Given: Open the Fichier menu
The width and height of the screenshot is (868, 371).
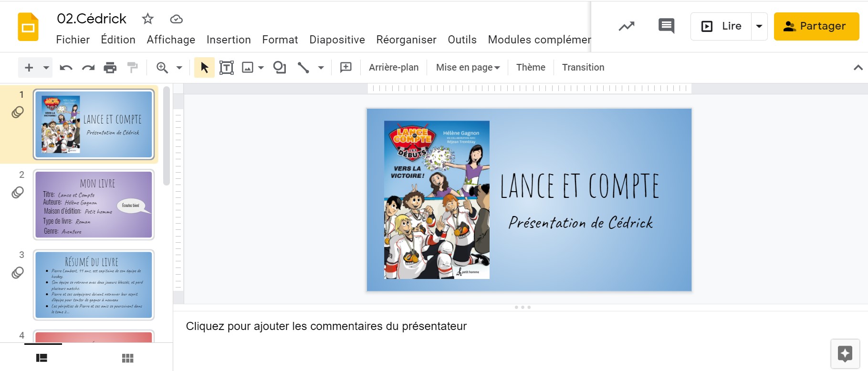Looking at the screenshot, I should coord(73,40).
